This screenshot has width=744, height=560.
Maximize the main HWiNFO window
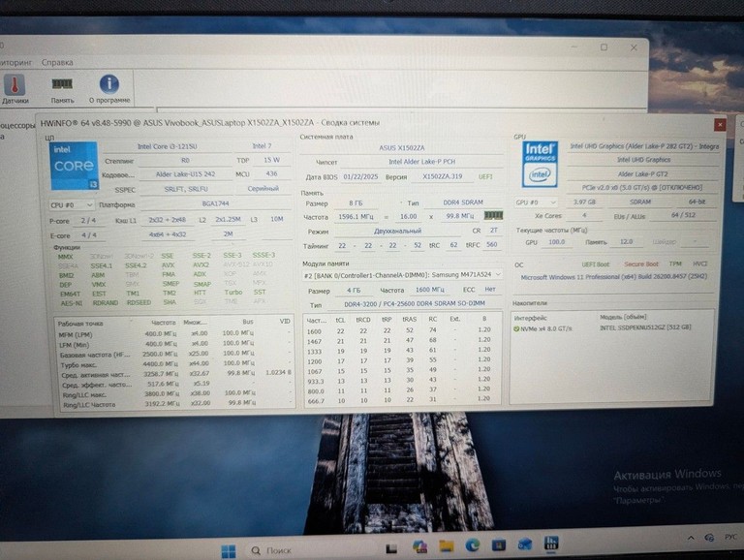click(x=604, y=47)
